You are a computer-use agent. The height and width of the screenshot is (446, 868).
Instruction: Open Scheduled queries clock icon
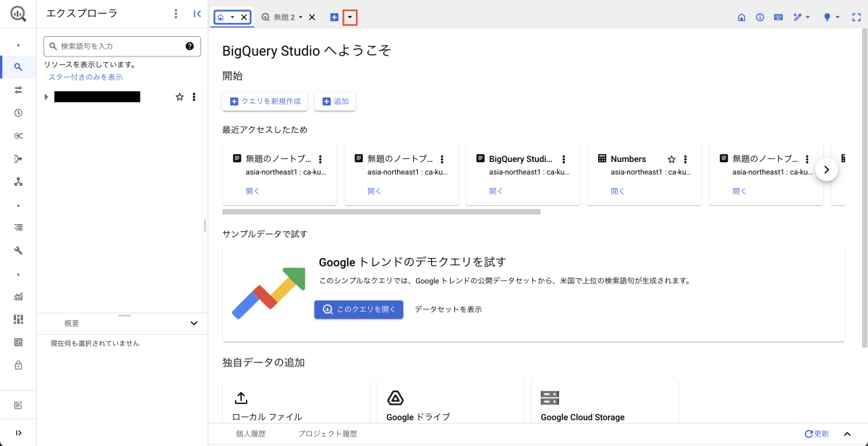pos(18,113)
